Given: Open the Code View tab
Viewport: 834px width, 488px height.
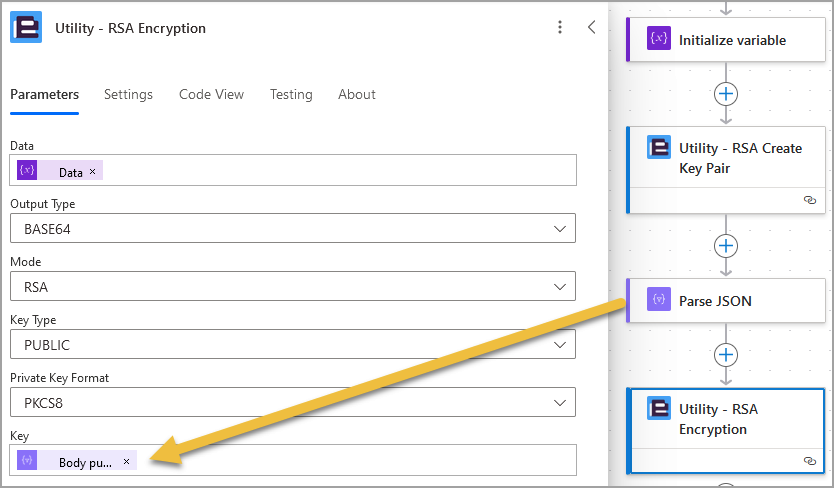Looking at the screenshot, I should 211,94.
